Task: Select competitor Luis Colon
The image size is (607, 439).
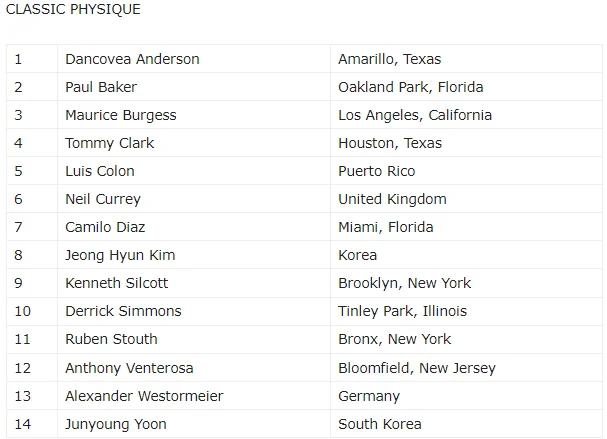Action: point(99,171)
